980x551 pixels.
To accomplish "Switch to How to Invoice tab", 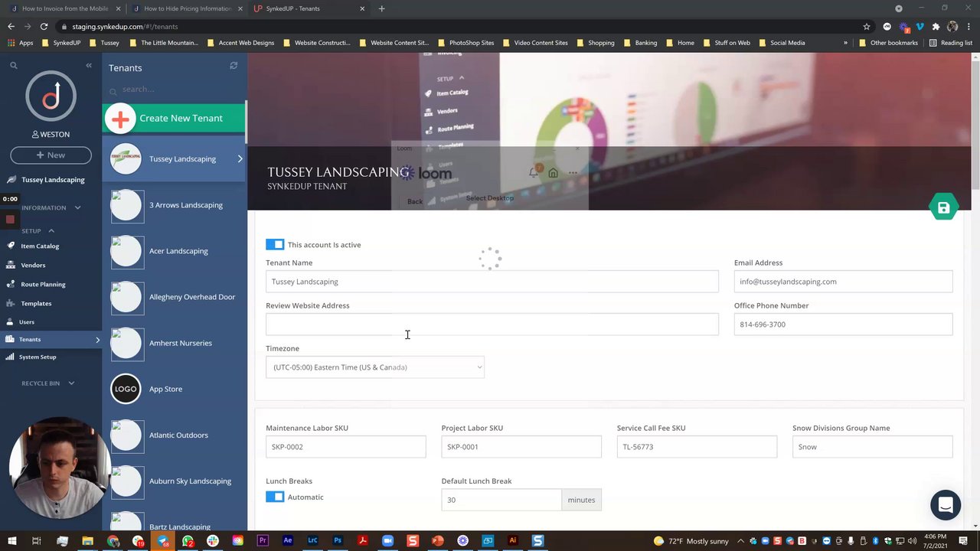I will pyautogui.click(x=65, y=8).
